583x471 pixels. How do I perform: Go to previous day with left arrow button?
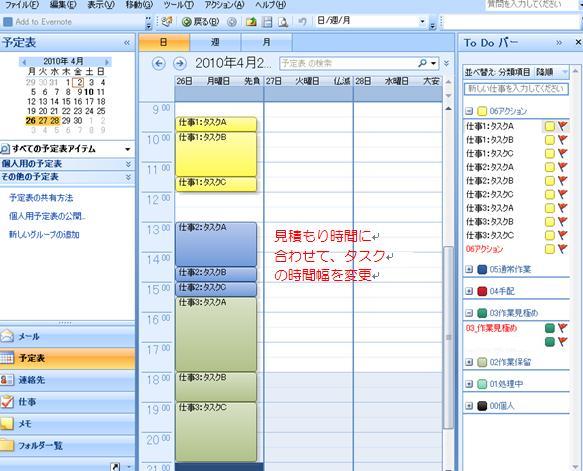click(159, 64)
